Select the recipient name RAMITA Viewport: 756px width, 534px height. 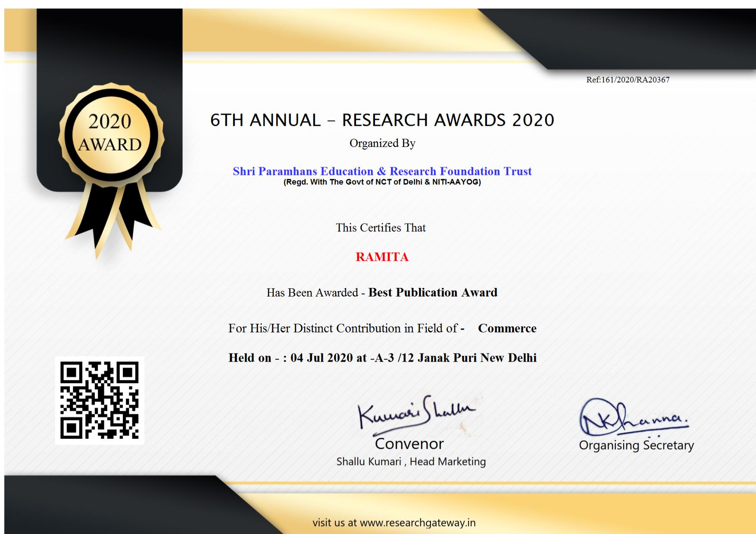click(382, 257)
